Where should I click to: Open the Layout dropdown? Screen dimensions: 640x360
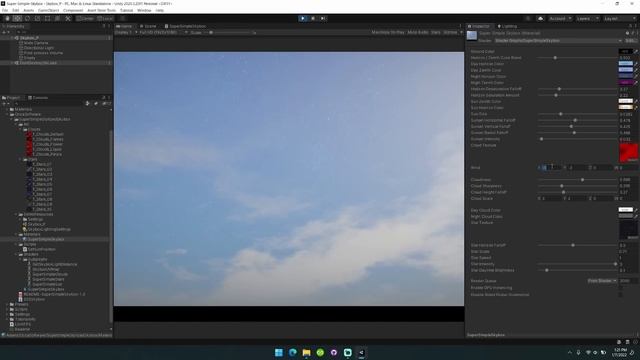tap(619, 18)
